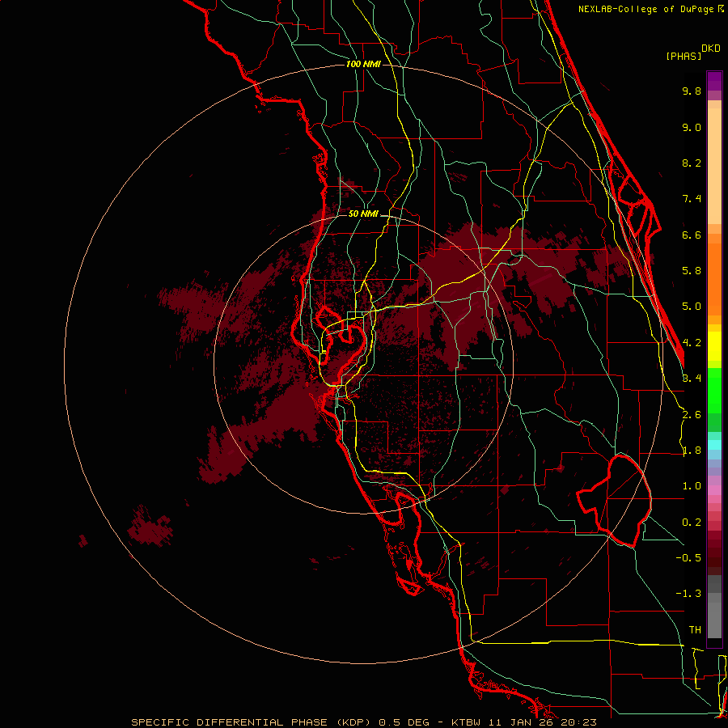Click the TH threshold label on the scale
Screen dimensions: 728x728
coord(695,630)
